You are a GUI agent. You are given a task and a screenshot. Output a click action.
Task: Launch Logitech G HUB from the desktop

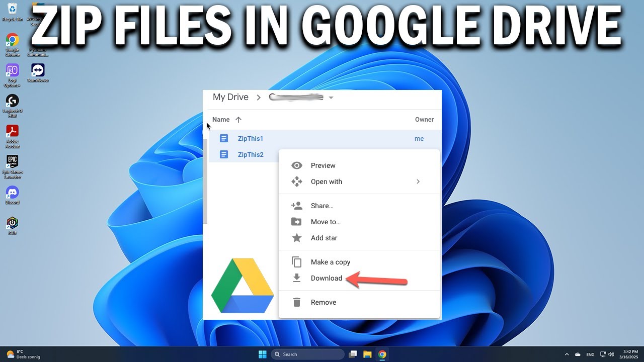click(12, 106)
